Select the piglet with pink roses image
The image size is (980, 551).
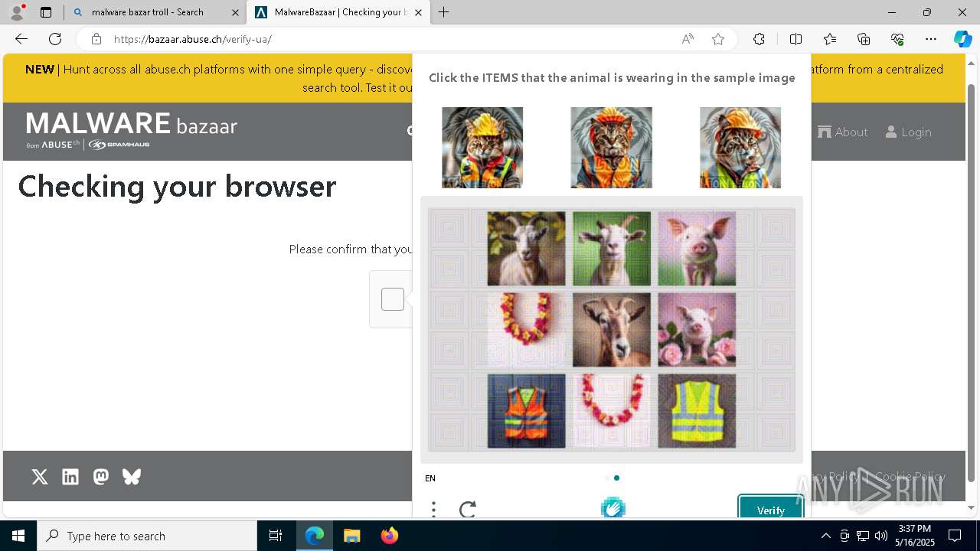(x=697, y=330)
